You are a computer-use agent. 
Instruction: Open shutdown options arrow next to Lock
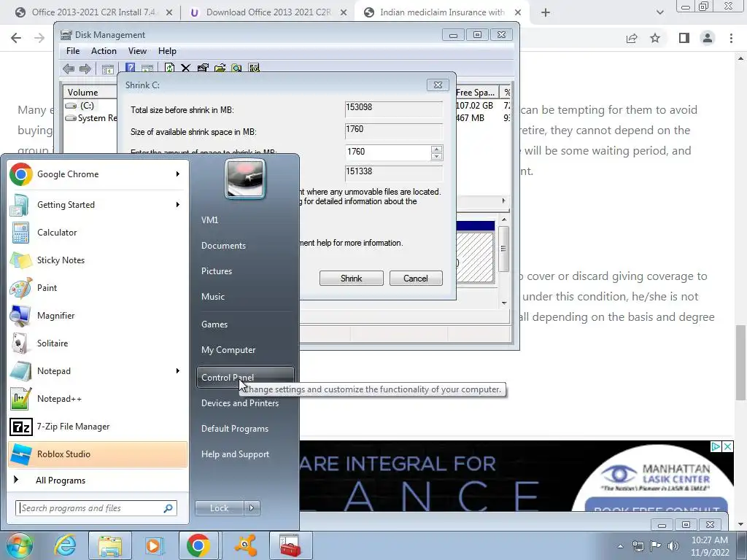pos(252,508)
